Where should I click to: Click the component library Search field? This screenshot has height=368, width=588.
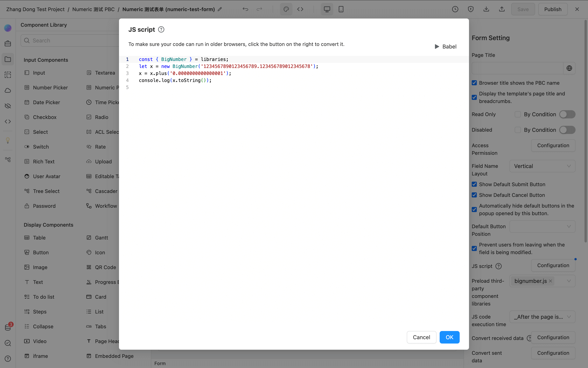point(70,40)
